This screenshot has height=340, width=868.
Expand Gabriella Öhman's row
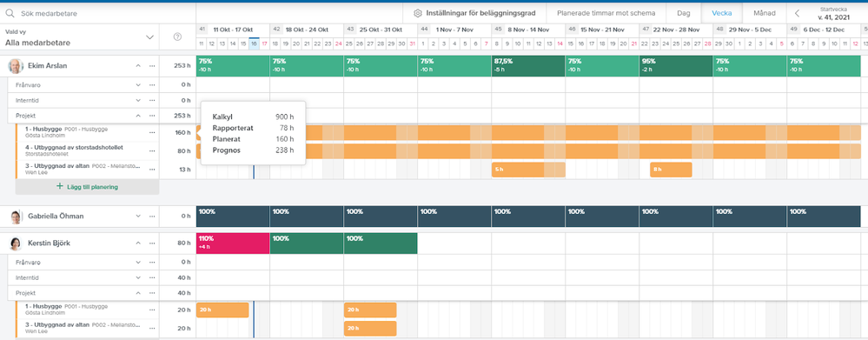(138, 216)
